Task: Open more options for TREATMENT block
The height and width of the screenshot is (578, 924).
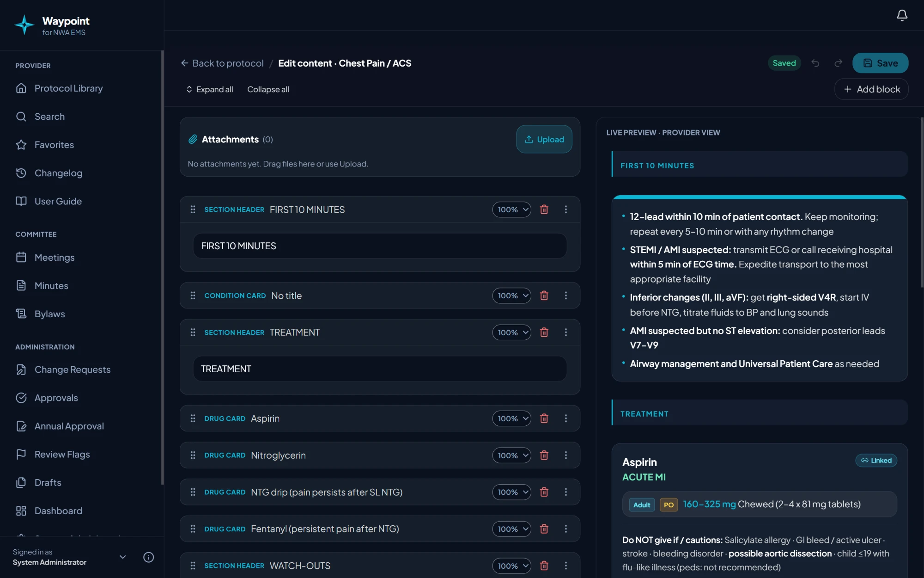Action: point(566,332)
